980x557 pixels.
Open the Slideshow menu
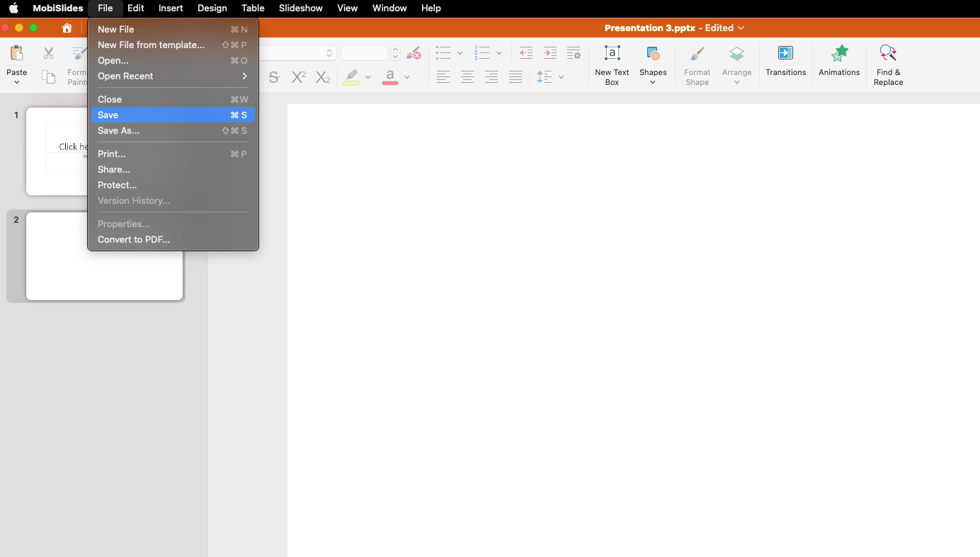click(301, 8)
